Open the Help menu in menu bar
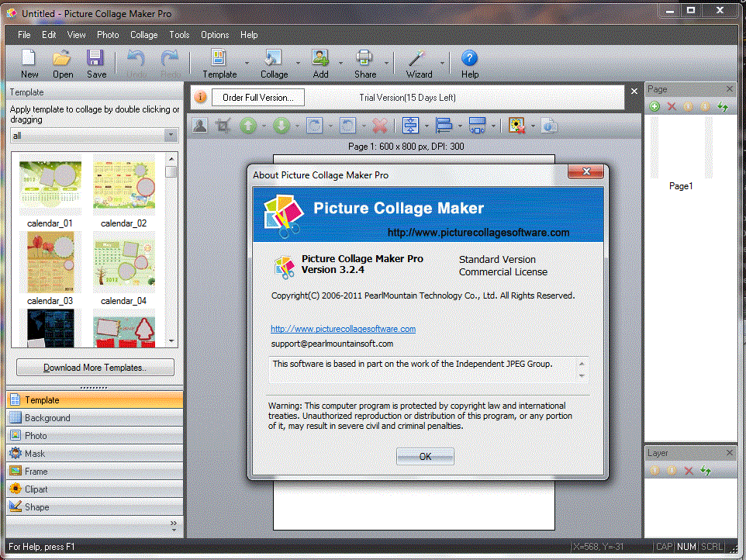The height and width of the screenshot is (560, 746). tap(249, 35)
